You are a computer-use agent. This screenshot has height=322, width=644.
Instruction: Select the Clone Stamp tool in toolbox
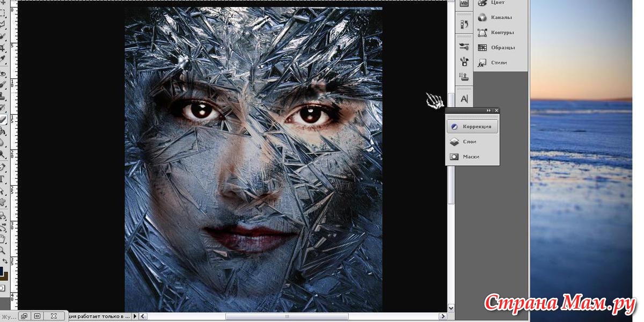click(x=3, y=96)
